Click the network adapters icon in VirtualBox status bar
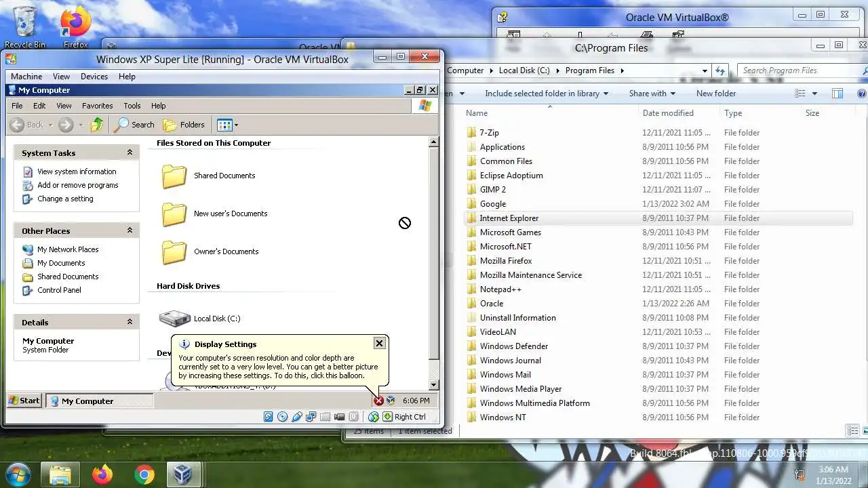This screenshot has width=868, height=488. (311, 417)
